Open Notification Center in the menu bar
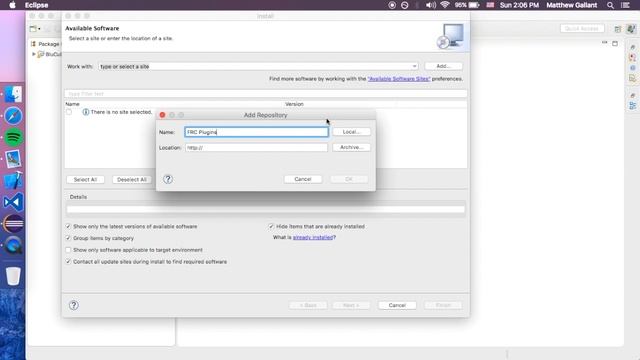640x360 pixels. tap(625, 5)
